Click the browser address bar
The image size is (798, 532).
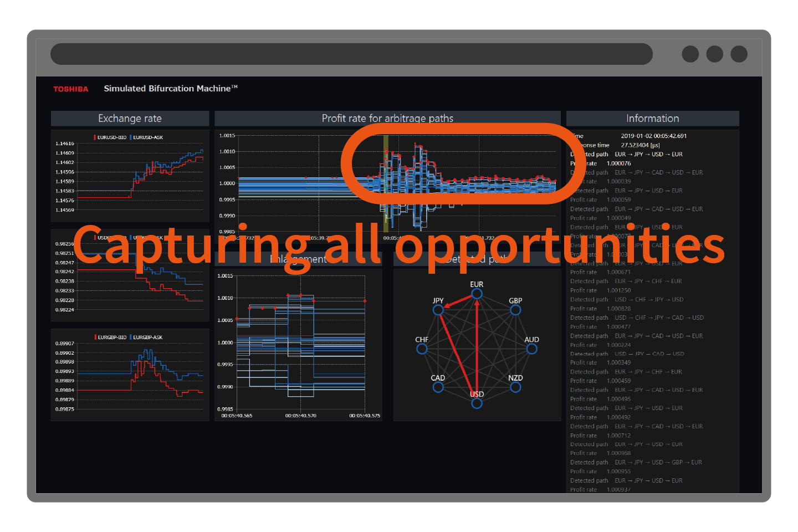pos(351,54)
